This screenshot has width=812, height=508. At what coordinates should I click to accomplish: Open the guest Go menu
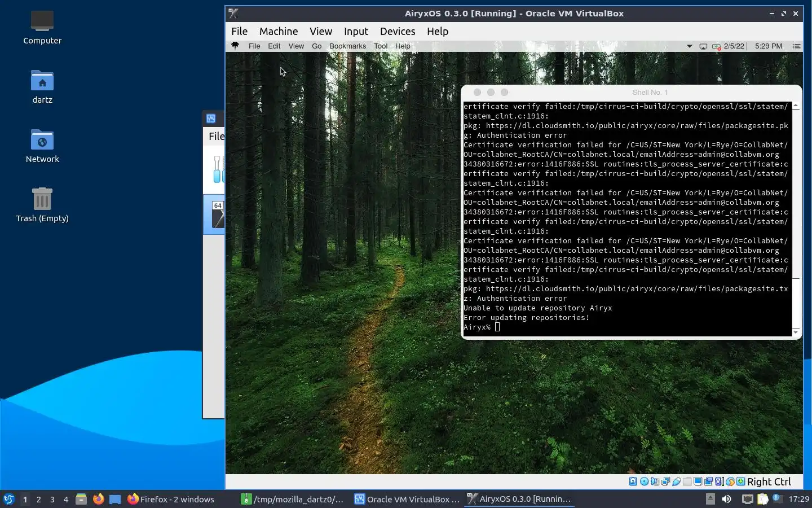(316, 46)
